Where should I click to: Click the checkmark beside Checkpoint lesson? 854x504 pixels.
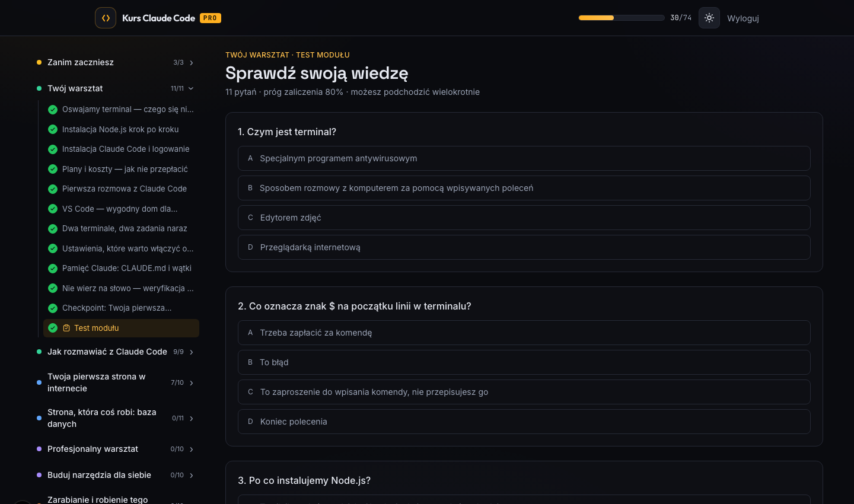(53, 308)
